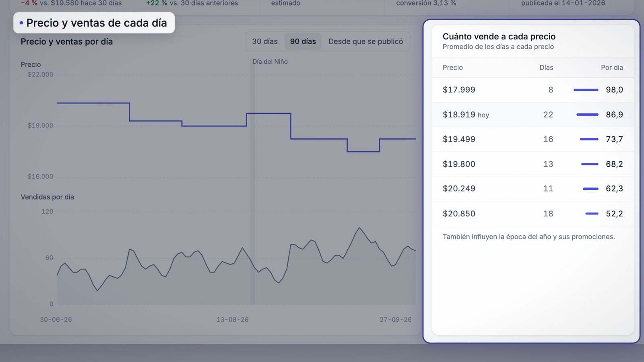The height and width of the screenshot is (362, 644).
Task: Click the 52,2 per-day value
Action: click(x=614, y=214)
